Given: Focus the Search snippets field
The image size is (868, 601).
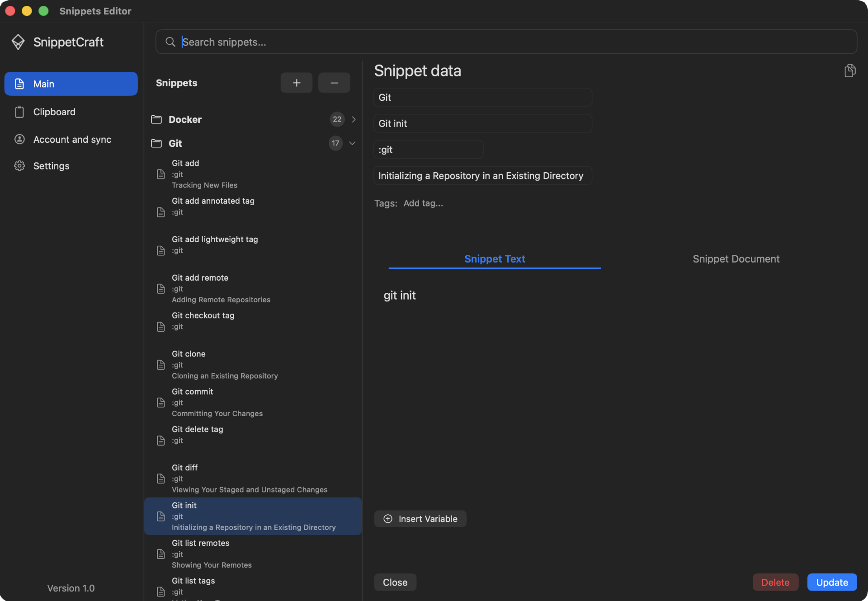Looking at the screenshot, I should pyautogui.click(x=506, y=42).
